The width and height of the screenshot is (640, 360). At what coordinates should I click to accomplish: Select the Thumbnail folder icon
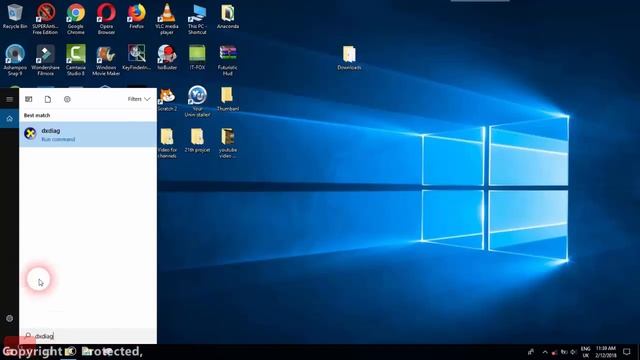228,99
